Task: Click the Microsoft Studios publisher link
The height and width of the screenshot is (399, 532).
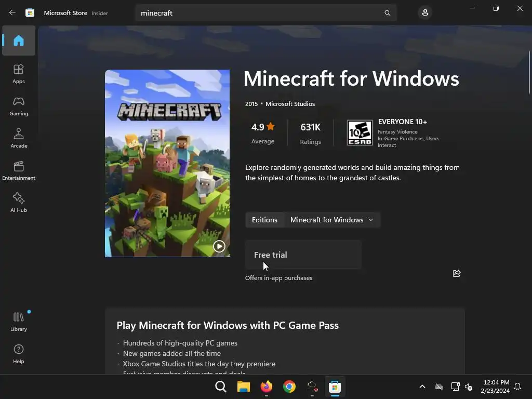Action: click(290, 104)
